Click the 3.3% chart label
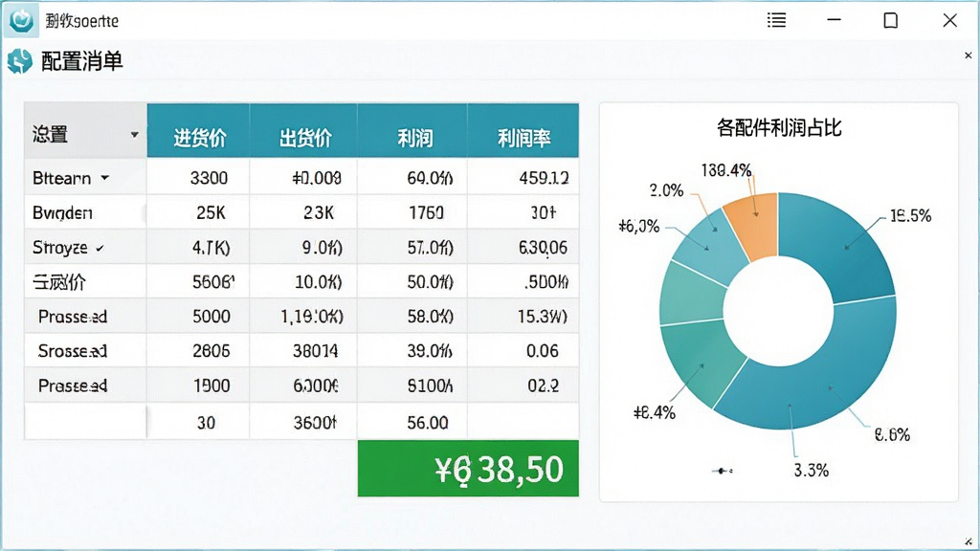This screenshot has width=980, height=551. (x=811, y=470)
